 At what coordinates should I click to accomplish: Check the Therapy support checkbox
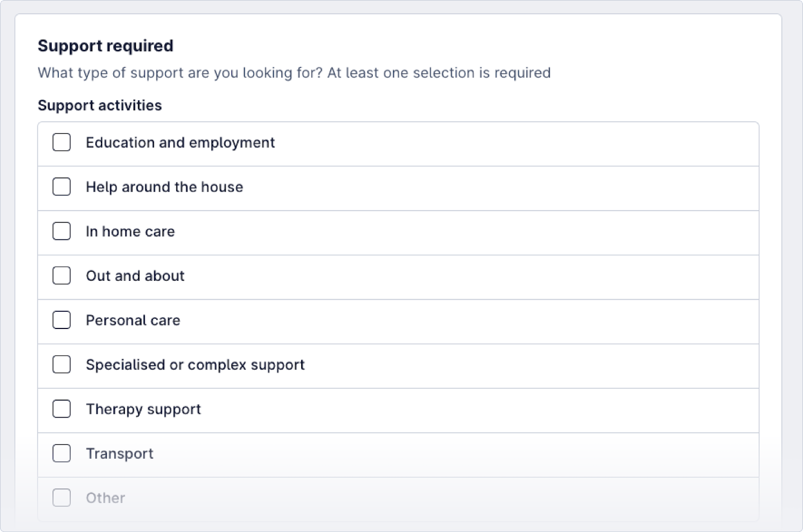pos(61,409)
